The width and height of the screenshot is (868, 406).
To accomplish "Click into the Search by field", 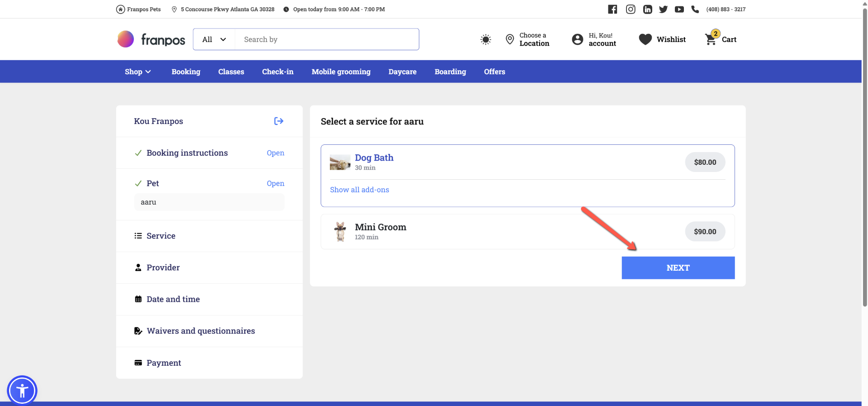I will click(x=327, y=39).
